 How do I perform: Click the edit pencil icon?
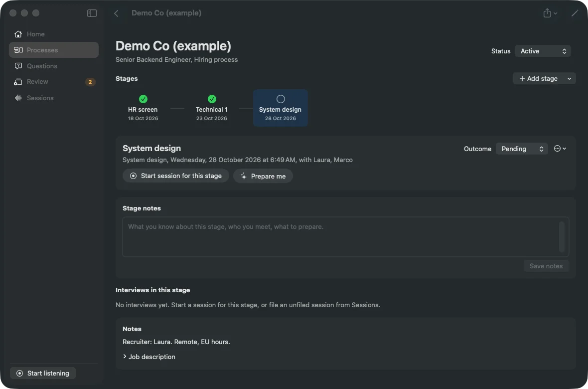pos(575,13)
